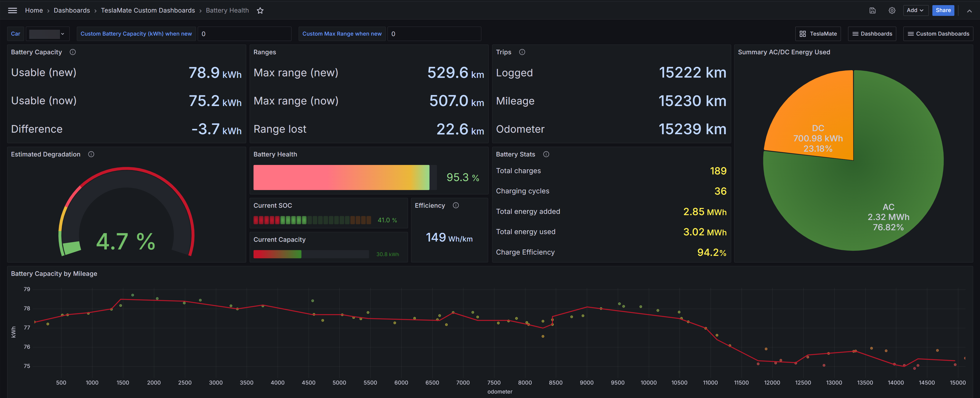Open the Dashboards links list
The image size is (980, 398).
tap(872, 34)
